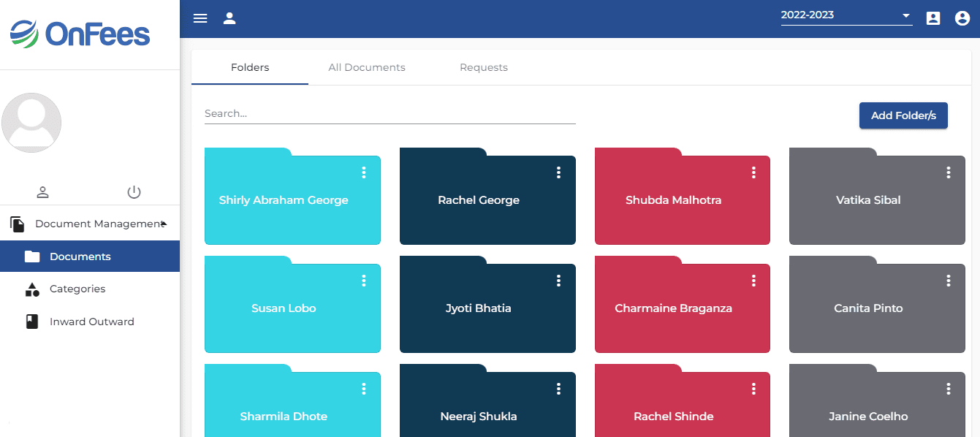Screen dimensions: 980x437
Task: Open three-dot menu on Vatika Sibal folder
Action: (x=948, y=172)
